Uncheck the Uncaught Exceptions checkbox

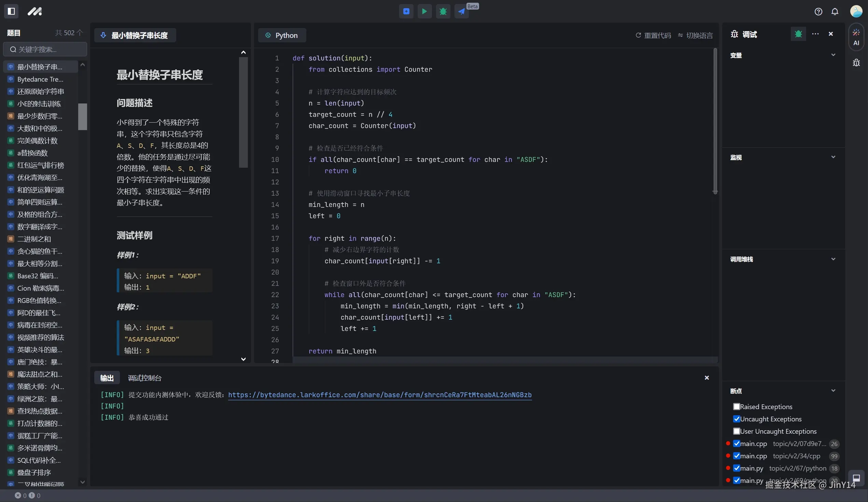pyautogui.click(x=737, y=419)
